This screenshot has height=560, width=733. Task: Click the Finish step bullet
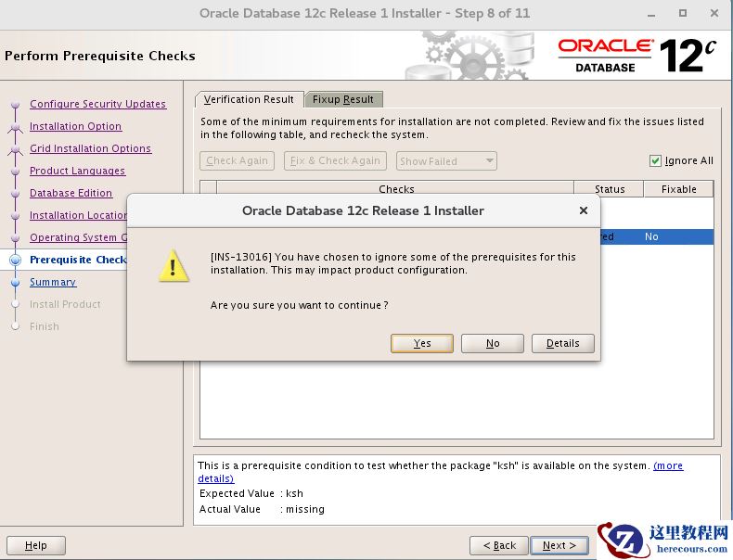tap(16, 326)
